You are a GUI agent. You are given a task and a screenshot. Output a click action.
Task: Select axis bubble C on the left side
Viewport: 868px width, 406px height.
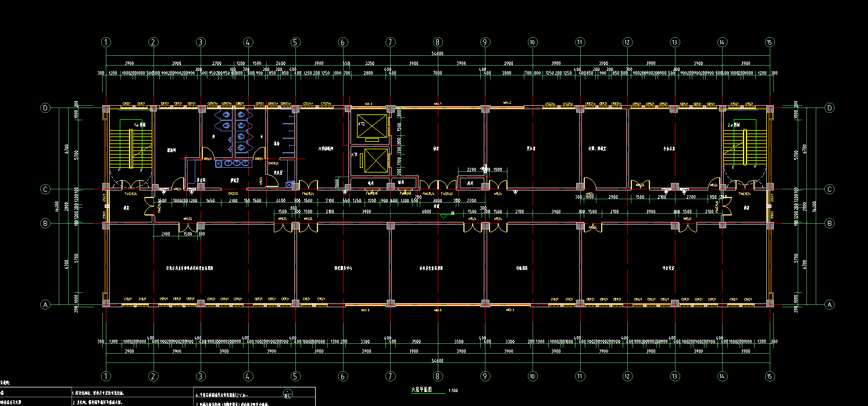click(44, 189)
